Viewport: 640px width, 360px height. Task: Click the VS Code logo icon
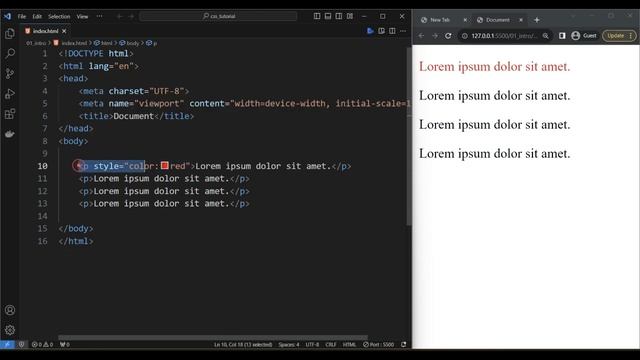pos(7,16)
